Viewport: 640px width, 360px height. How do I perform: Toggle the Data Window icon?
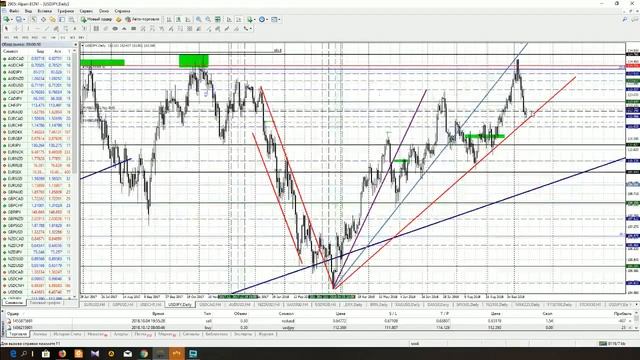tap(43, 19)
